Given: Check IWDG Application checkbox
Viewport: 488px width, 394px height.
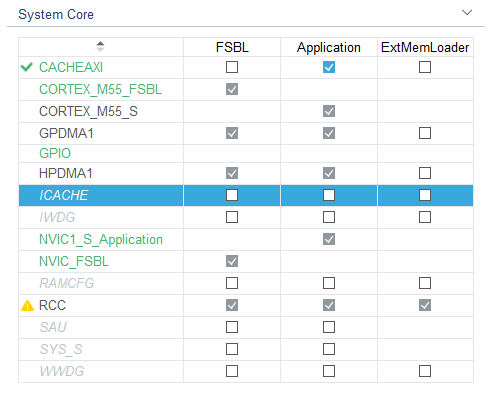Looking at the screenshot, I should point(329,217).
